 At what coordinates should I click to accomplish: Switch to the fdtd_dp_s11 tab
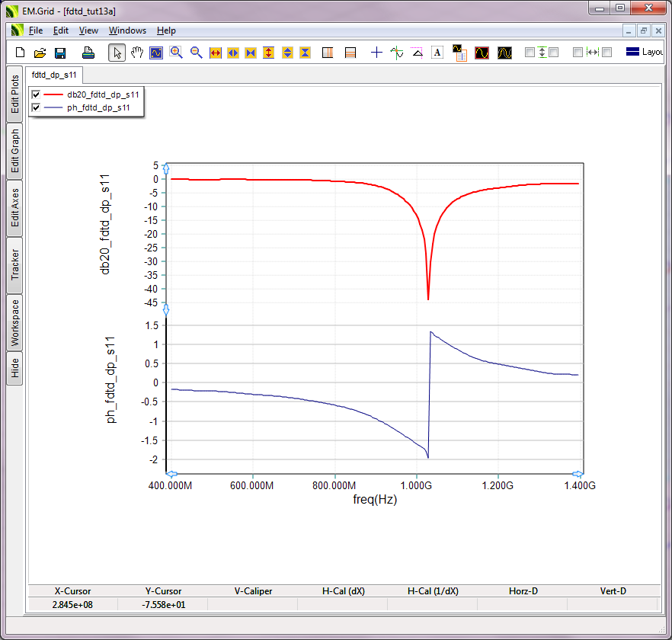(54, 75)
